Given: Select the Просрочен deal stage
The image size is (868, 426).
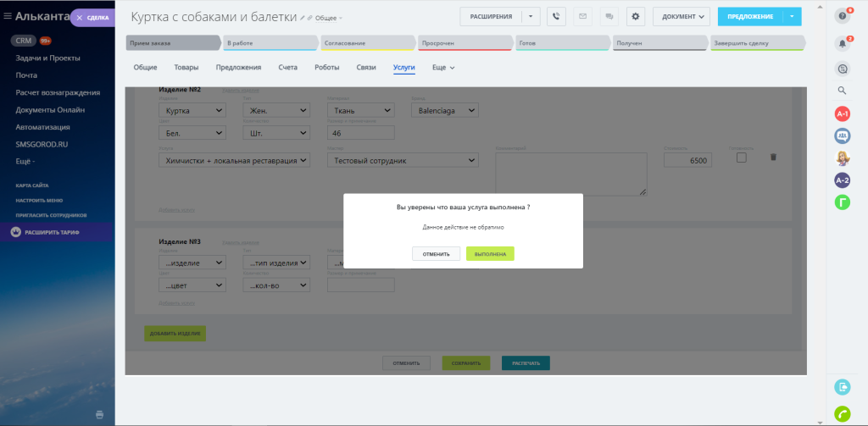Looking at the screenshot, I should coord(465,42).
